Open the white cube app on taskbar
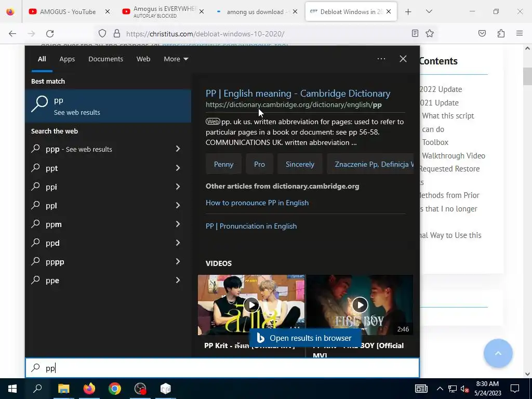The height and width of the screenshot is (399, 532). click(x=166, y=389)
